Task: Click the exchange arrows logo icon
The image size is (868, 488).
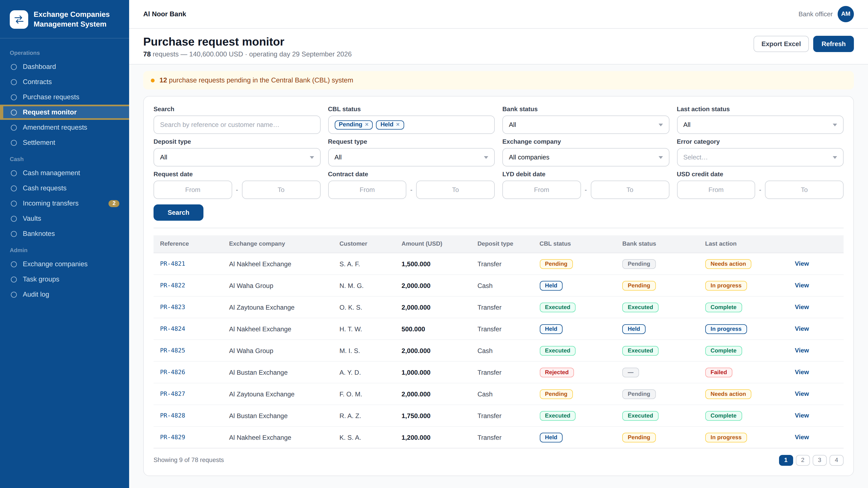Action: tap(19, 19)
